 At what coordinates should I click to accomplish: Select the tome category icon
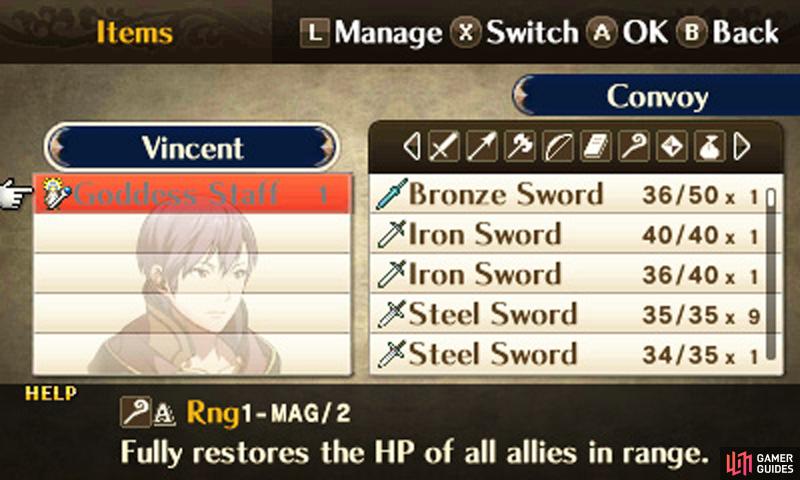(595, 147)
